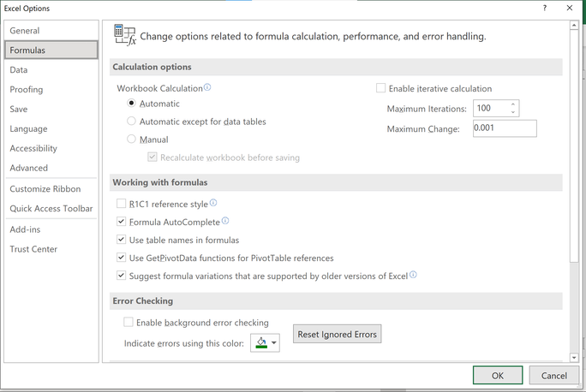Increase Maximum Iterations with up arrow

pyautogui.click(x=513, y=105)
